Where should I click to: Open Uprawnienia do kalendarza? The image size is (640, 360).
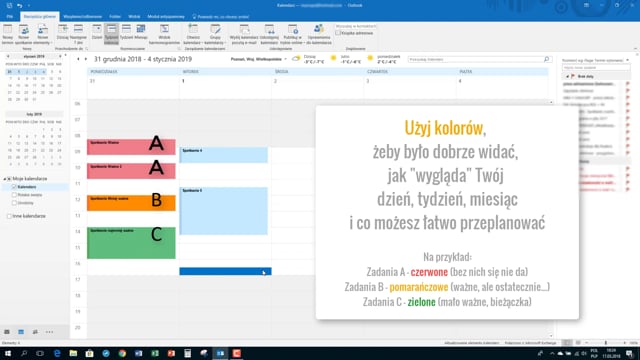point(319,34)
